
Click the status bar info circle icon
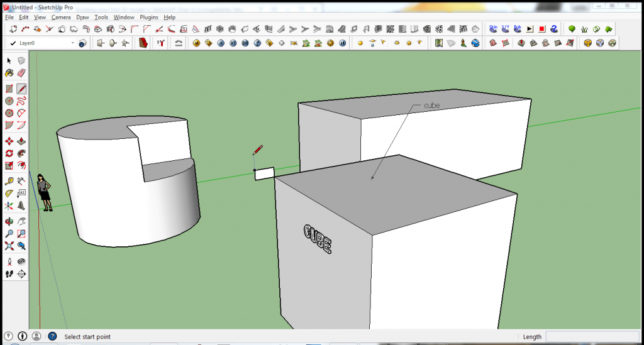point(23,336)
